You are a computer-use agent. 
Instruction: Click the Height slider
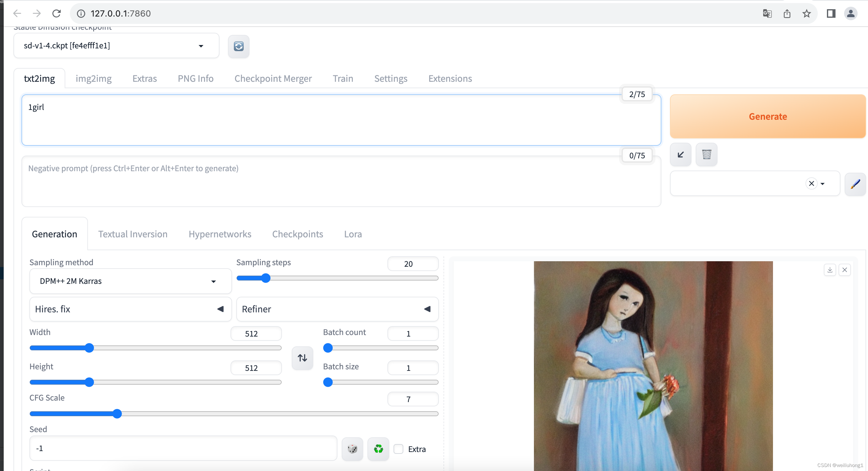[156, 382]
